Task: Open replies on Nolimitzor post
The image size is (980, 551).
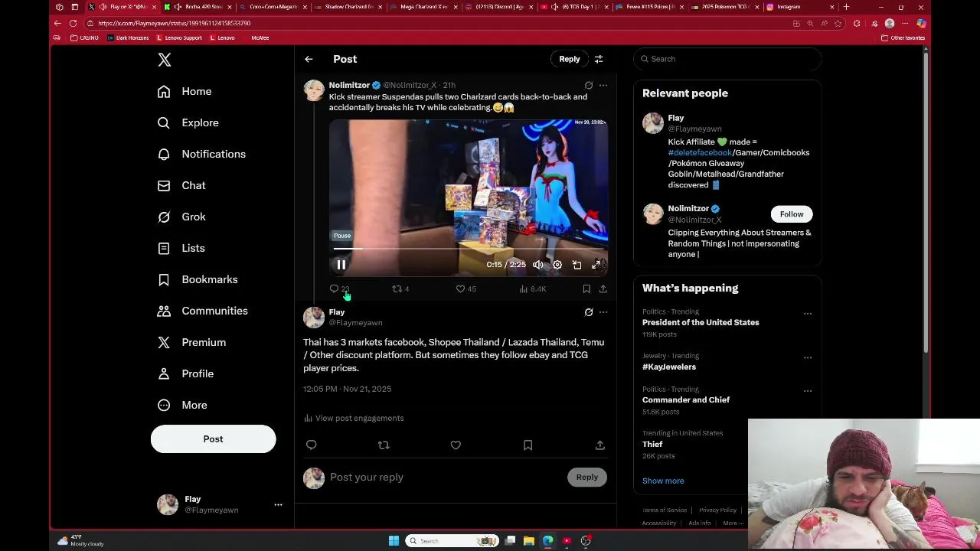Action: coord(339,289)
